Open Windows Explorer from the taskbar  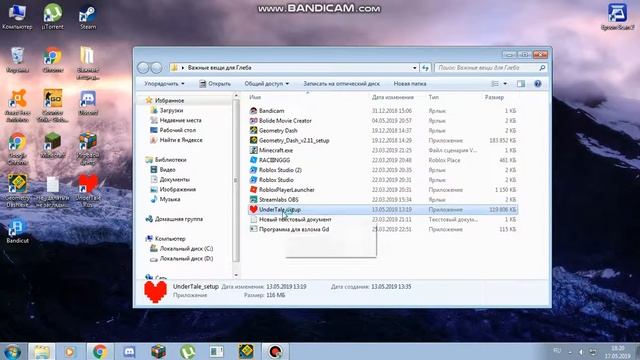41,351
